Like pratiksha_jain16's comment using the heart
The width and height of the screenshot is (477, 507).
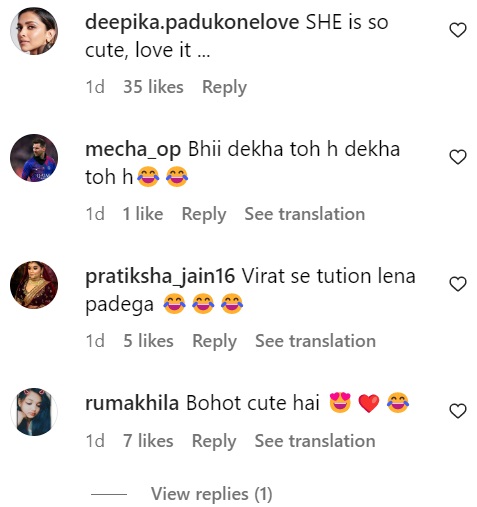458,284
